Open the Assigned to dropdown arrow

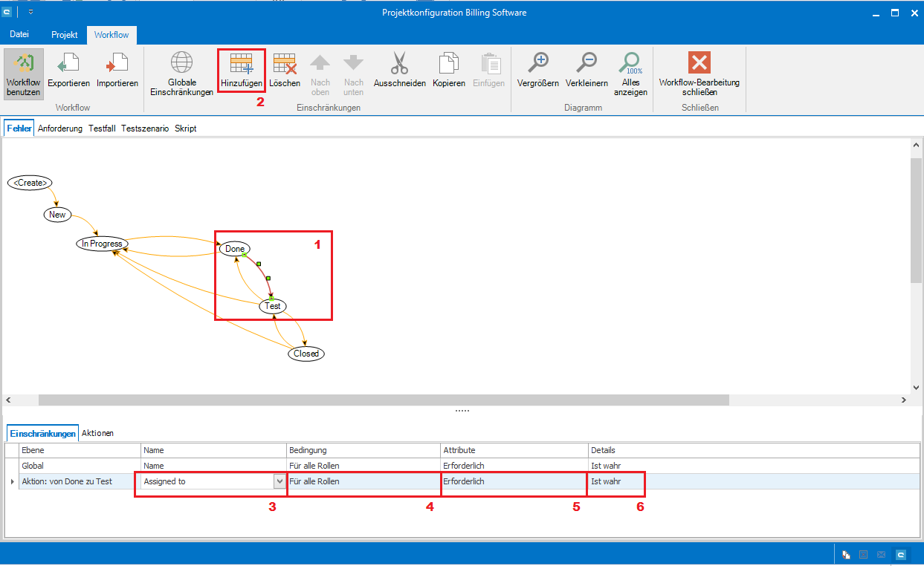pos(280,481)
